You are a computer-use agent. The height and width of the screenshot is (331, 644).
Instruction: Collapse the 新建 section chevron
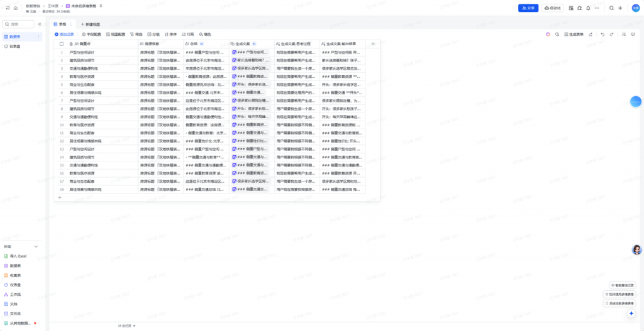point(36,246)
